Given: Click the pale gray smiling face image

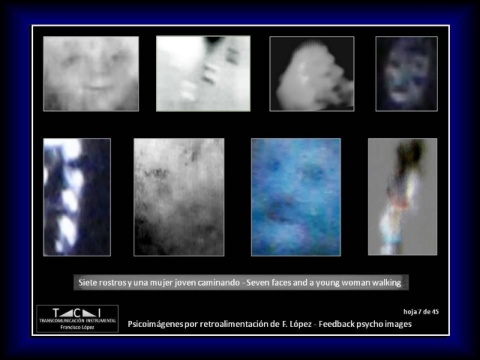Looking at the screenshot, I should [x=91, y=74].
